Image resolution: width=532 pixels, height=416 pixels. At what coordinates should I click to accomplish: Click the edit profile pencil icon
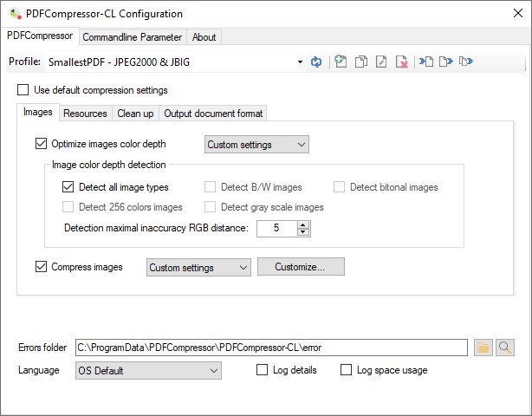(x=381, y=62)
